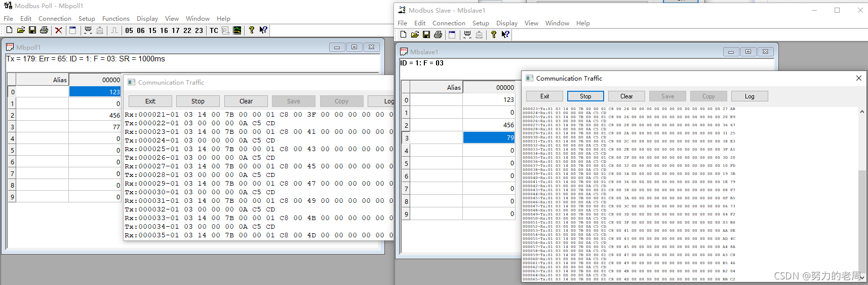Select cell with value 77 in Mbpoll1

coord(95,127)
